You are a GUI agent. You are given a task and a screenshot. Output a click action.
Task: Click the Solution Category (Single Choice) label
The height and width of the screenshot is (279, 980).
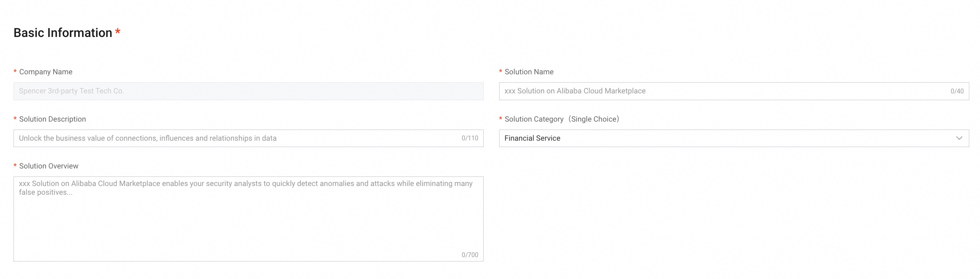pyautogui.click(x=562, y=119)
